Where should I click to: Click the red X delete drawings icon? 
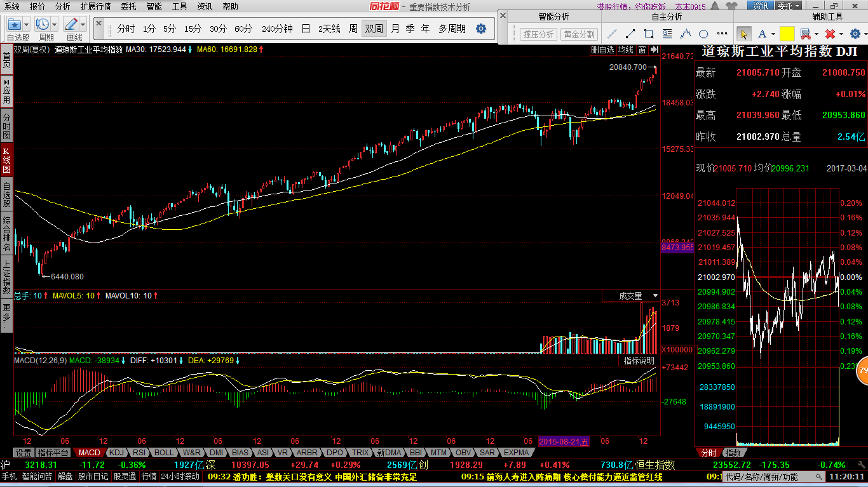point(830,34)
